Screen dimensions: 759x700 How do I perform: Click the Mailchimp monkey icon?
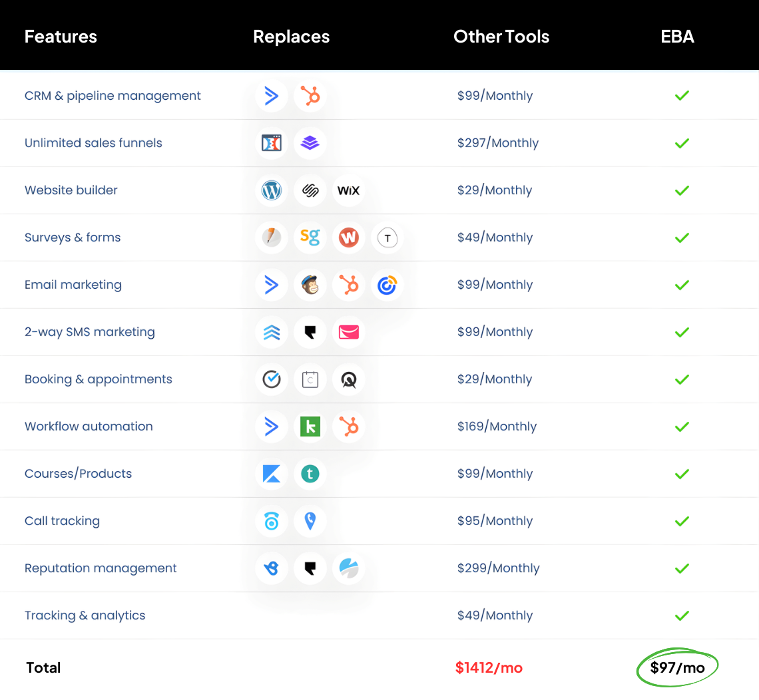pyautogui.click(x=310, y=285)
